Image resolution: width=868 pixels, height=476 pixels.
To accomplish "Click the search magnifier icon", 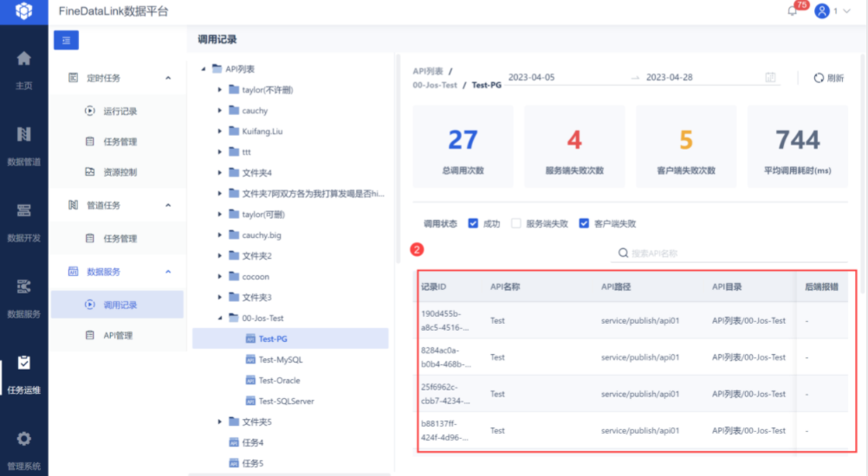I will (x=624, y=254).
